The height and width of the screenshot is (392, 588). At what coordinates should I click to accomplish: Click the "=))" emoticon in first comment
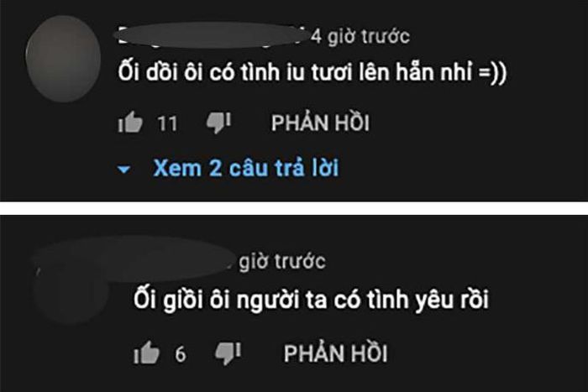point(493,72)
